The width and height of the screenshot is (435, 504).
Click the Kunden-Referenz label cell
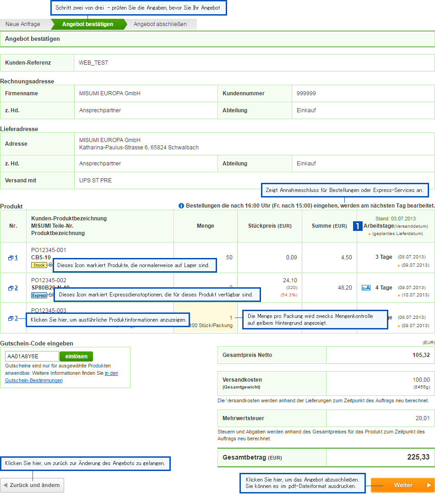click(x=37, y=63)
